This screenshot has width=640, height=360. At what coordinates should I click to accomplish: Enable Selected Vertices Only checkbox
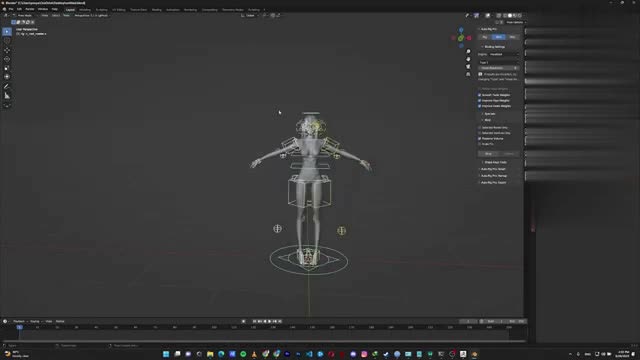tap(480, 133)
